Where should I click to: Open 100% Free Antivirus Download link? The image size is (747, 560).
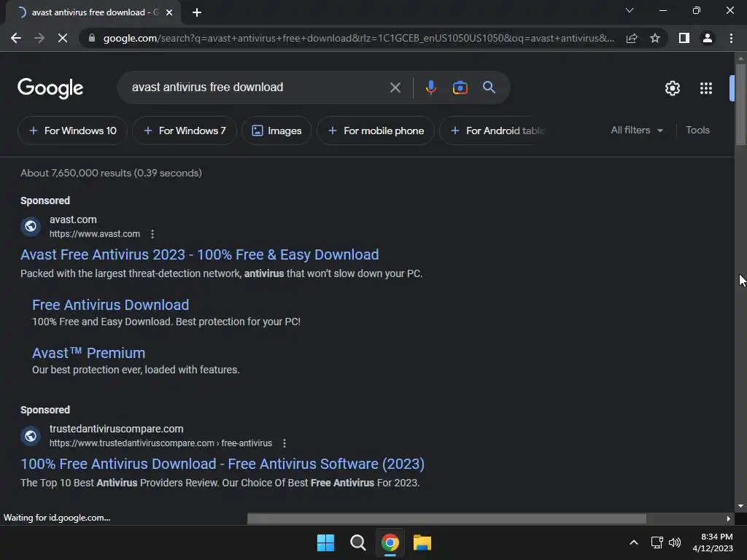coord(222,464)
